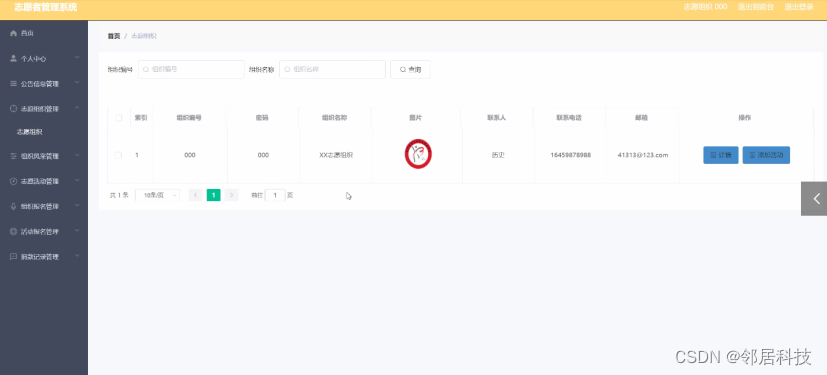
Task: Click the 志愿者管理系统 title
Action: [45, 7]
